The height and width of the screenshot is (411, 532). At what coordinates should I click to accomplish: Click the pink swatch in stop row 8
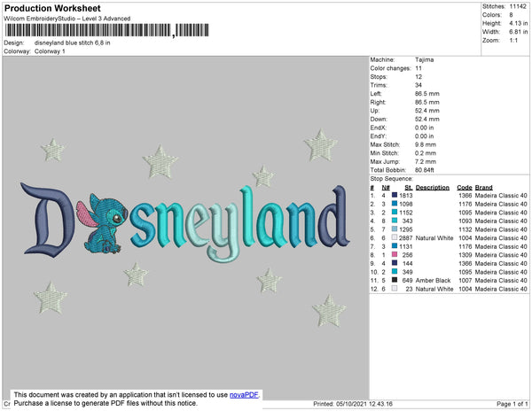pyautogui.click(x=395, y=254)
